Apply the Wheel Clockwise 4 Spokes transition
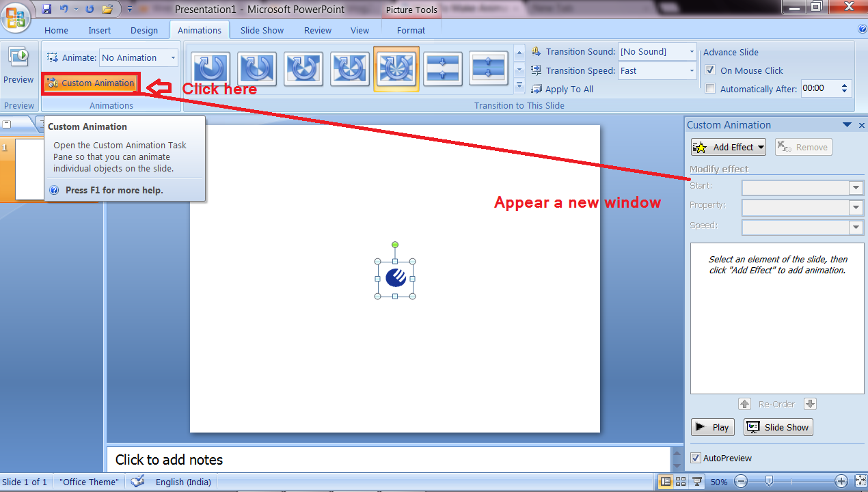868x492 pixels. 350,68
